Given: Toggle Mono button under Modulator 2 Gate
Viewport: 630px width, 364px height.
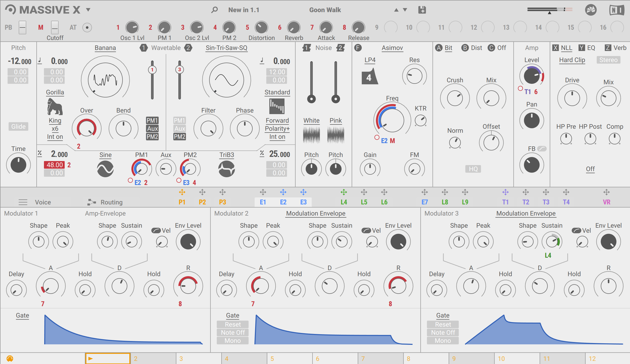Looking at the screenshot, I should click(232, 341).
